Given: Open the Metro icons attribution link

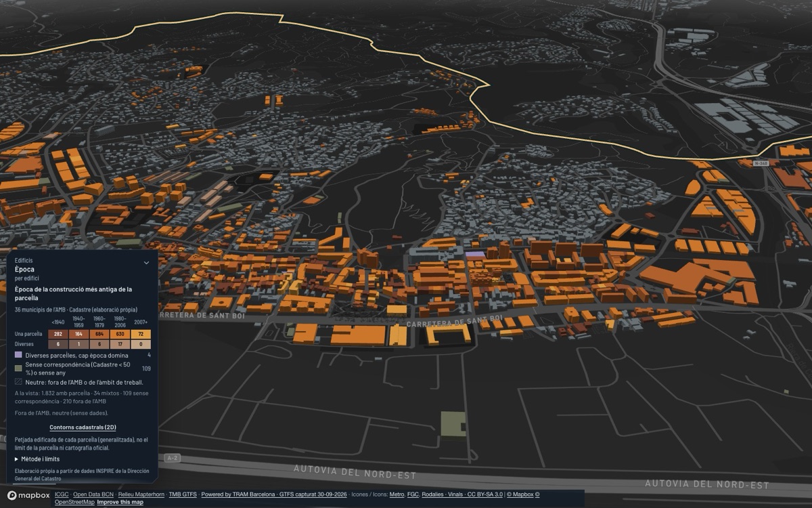Looking at the screenshot, I should tap(397, 494).
